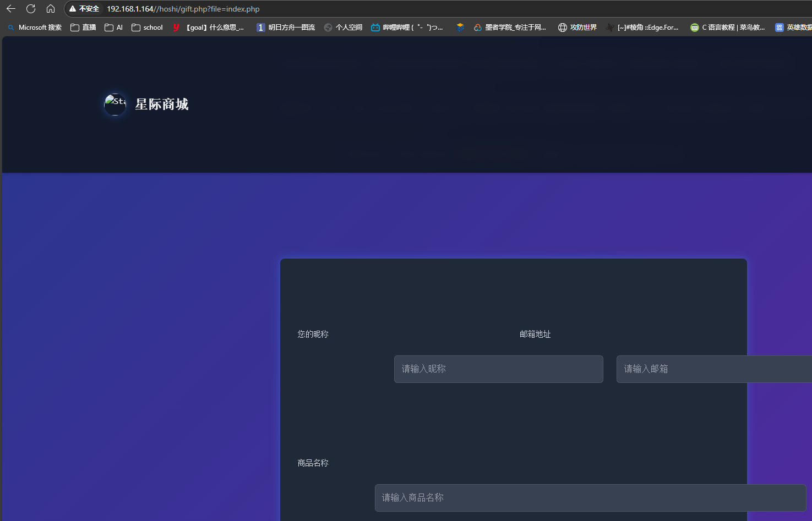This screenshot has width=812, height=521.
Task: Open the 直播 bookmarks folder
Action: pos(83,27)
